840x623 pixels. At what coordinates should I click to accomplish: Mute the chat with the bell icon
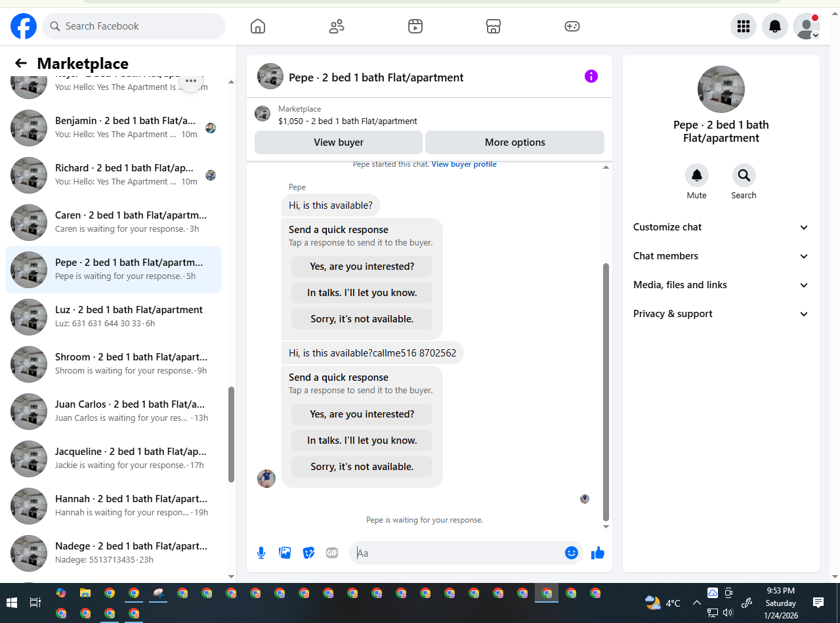pyautogui.click(x=697, y=175)
